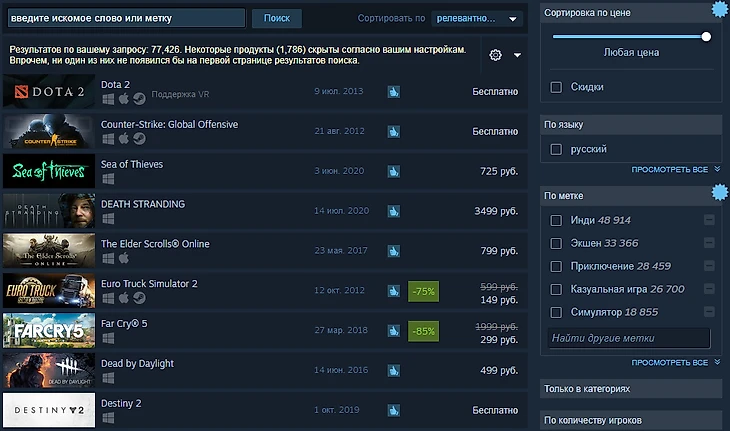The image size is (730, 431).
Task: Click thumbs-up review icon for Far Cry 5
Action: pyautogui.click(x=394, y=331)
